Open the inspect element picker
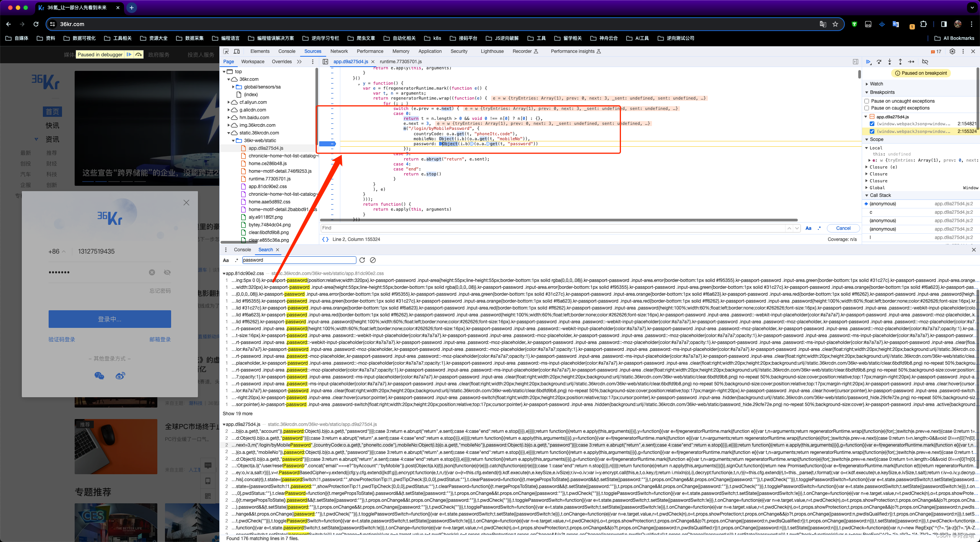This screenshot has width=980, height=542. pyautogui.click(x=226, y=51)
